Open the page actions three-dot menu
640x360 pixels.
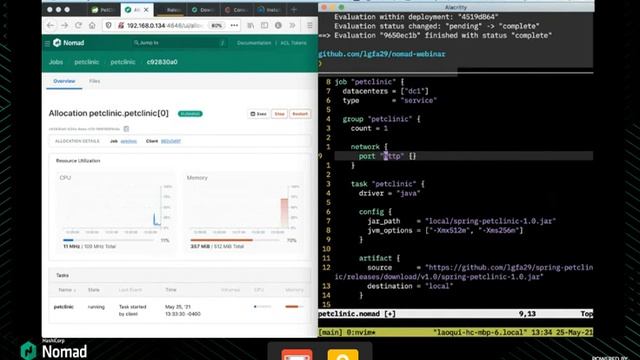tap(234, 25)
